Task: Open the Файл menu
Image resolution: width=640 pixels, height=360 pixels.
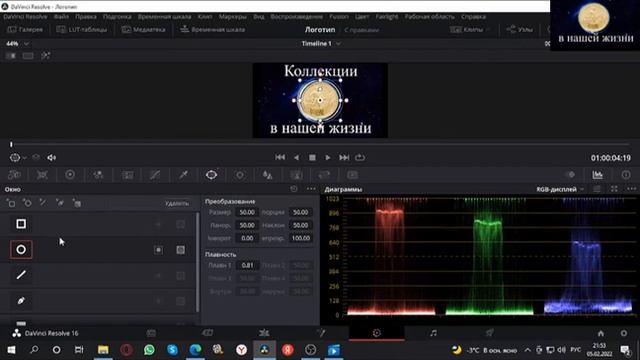Action: click(x=61, y=17)
